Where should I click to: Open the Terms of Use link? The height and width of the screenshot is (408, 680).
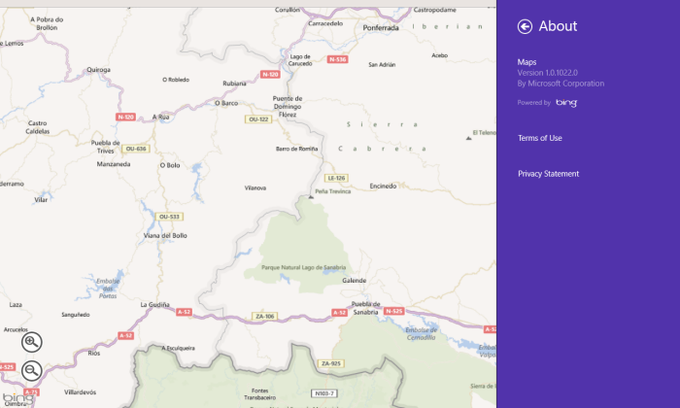coord(540,138)
